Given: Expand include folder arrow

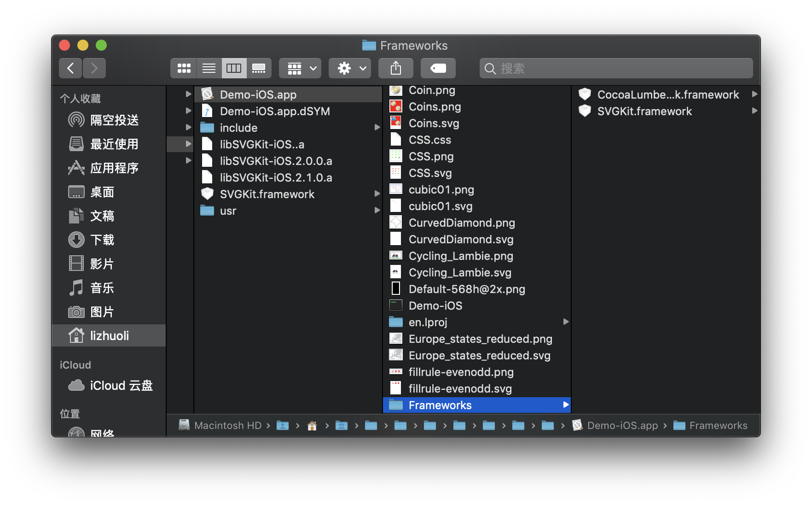Looking at the screenshot, I should [377, 128].
